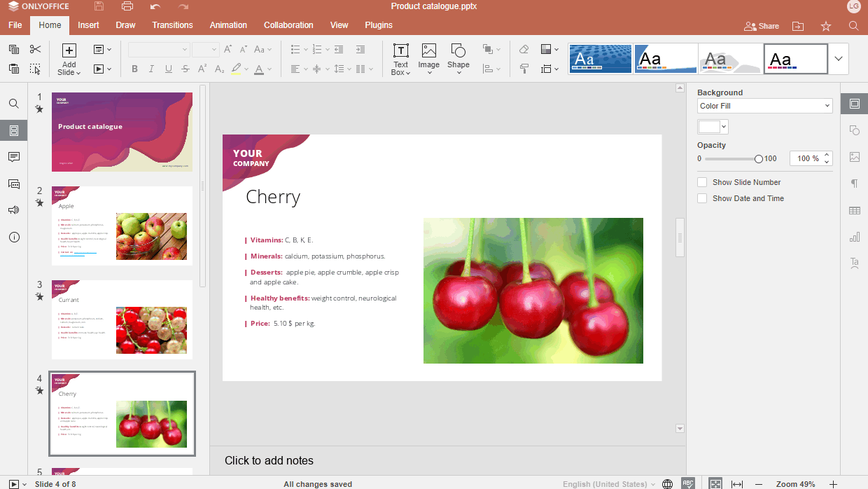Expand the slide themes gallery
This screenshot has width=868, height=489.
point(839,59)
